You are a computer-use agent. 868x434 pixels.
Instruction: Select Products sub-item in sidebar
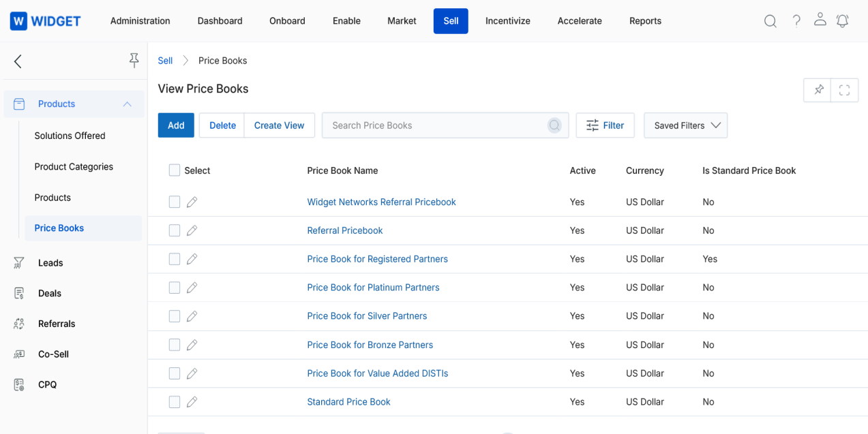coord(53,198)
